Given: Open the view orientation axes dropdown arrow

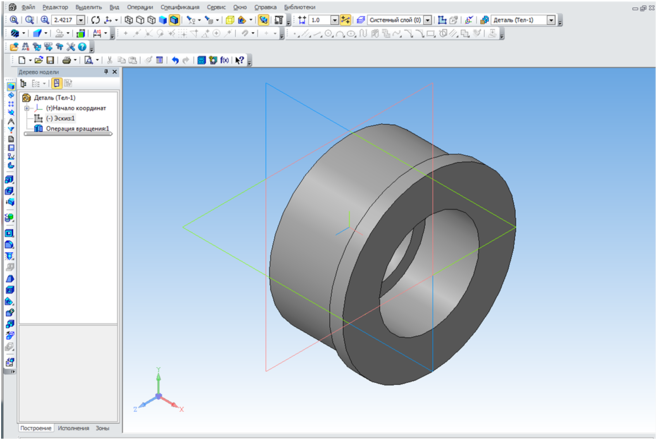Looking at the screenshot, I should [116, 20].
